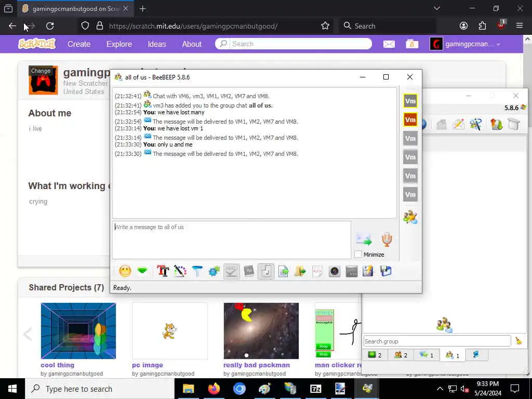Send a folder with the yellow folder icon
This screenshot has width=532, height=399.
[300, 271]
